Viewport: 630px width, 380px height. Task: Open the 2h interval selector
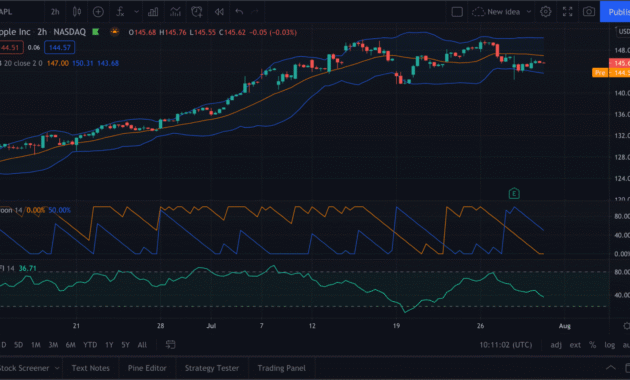[55, 12]
